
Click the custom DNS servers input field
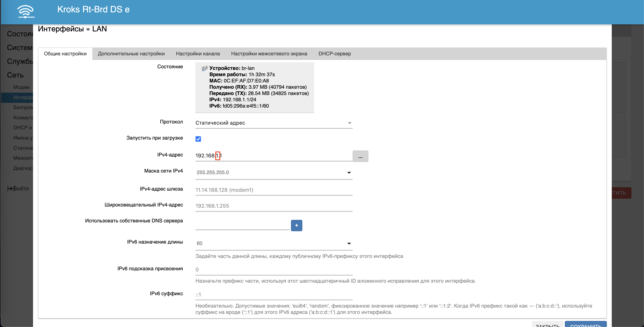coord(242,225)
